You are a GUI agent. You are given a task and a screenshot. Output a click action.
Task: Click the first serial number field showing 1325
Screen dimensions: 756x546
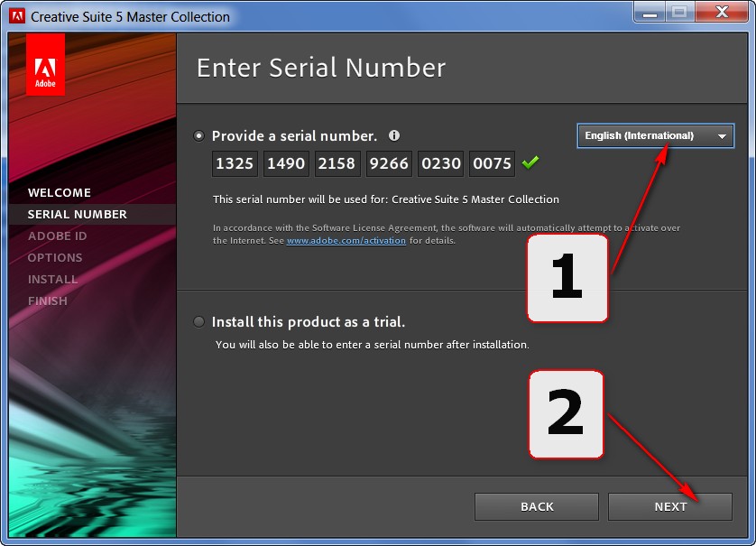point(234,163)
